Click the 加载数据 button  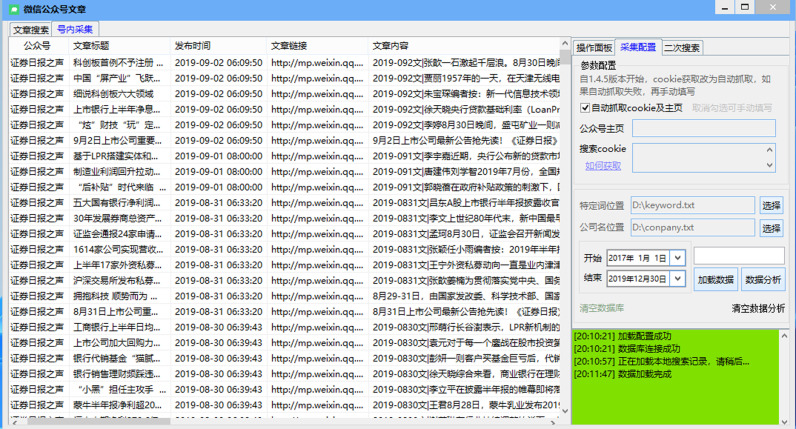pos(715,280)
